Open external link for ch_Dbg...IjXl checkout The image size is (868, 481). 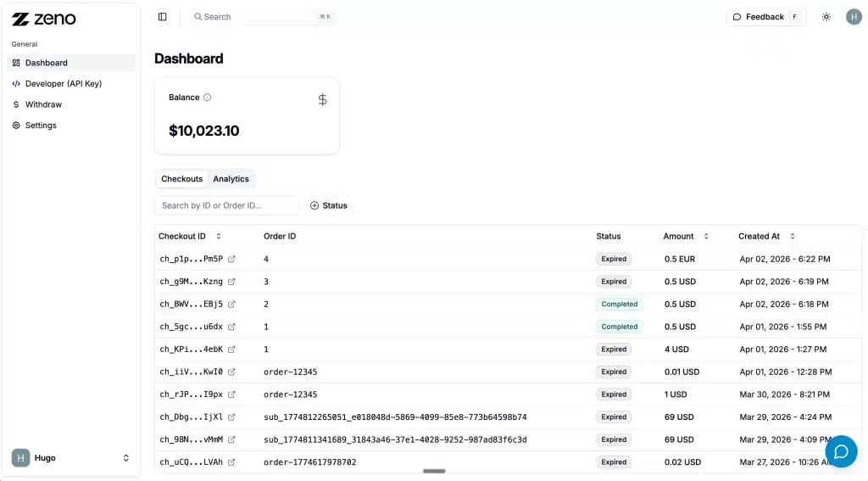(x=231, y=417)
